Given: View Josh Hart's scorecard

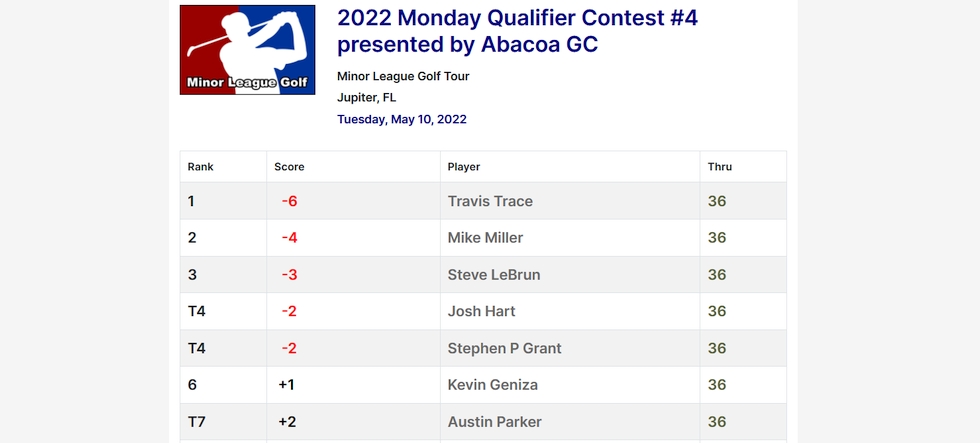Looking at the screenshot, I should point(481,311).
